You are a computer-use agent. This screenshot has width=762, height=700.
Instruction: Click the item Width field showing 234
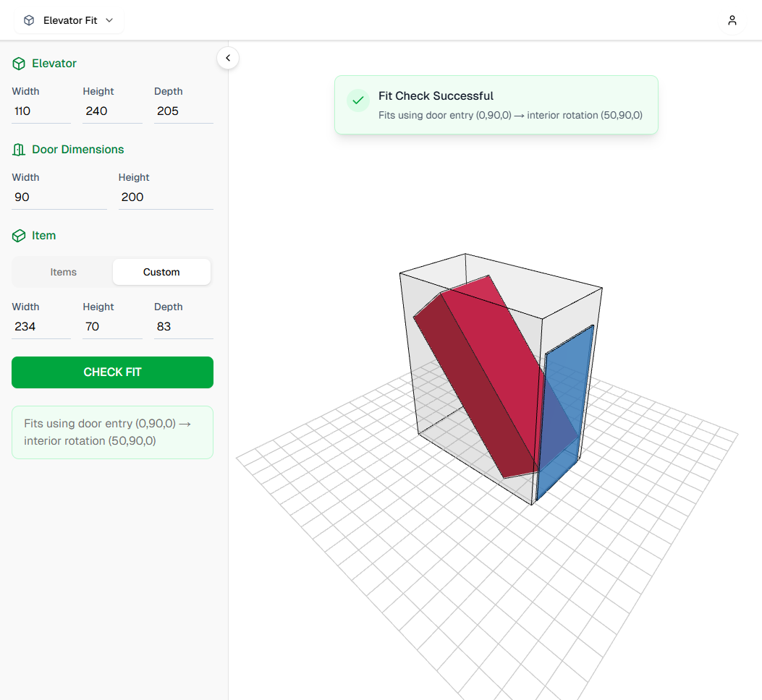(x=41, y=326)
